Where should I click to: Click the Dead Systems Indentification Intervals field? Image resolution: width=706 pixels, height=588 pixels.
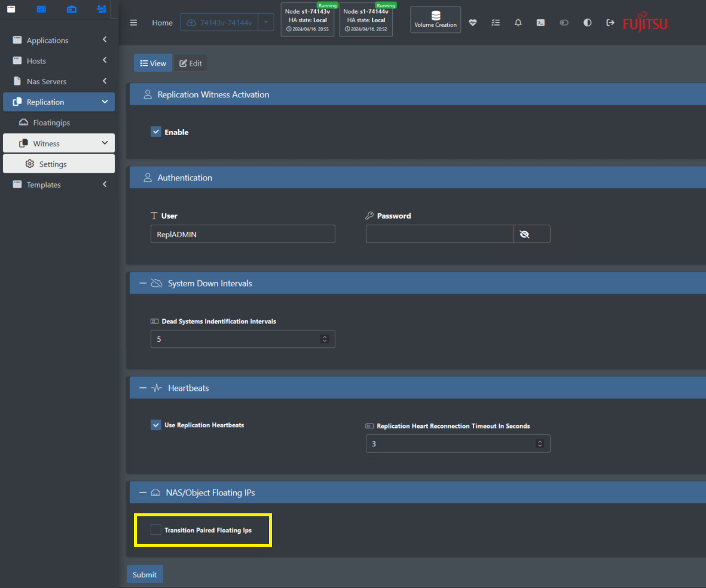(243, 339)
